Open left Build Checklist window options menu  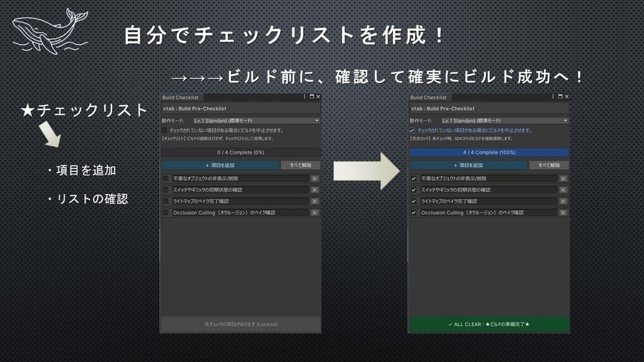[304, 96]
